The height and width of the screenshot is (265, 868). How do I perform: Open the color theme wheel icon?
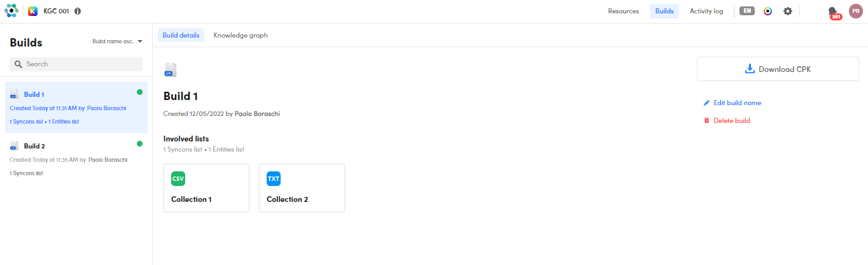click(x=768, y=11)
